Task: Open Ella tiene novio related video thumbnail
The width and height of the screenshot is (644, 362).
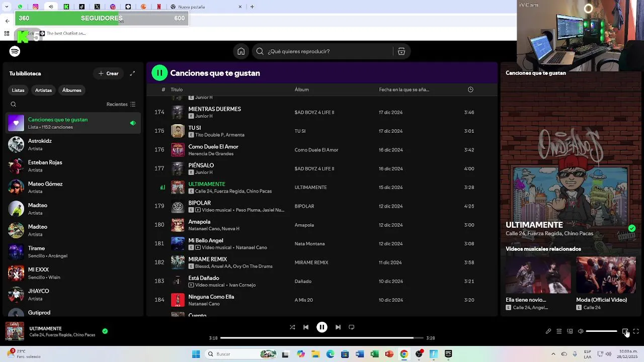Action: pos(538,275)
